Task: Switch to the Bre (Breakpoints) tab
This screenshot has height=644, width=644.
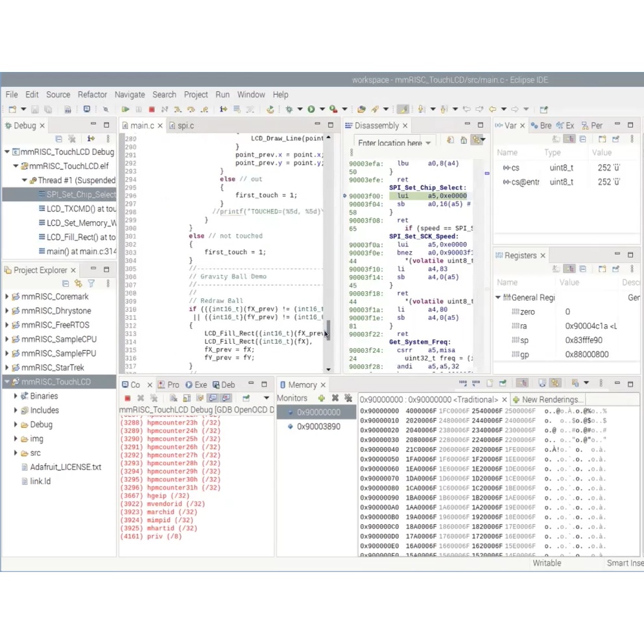Action: [x=542, y=126]
